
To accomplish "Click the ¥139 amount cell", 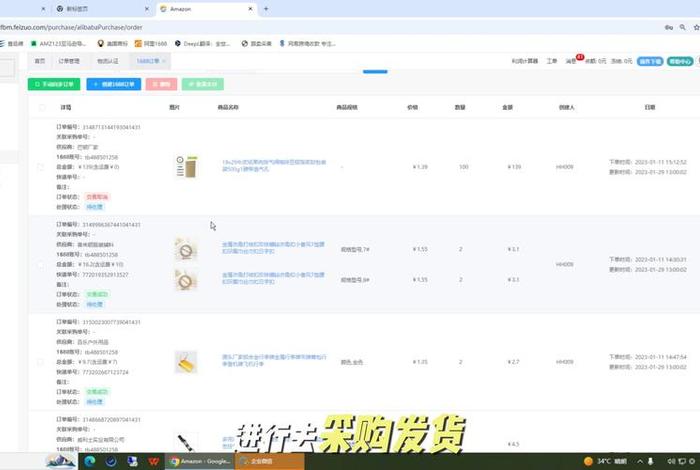I will [514, 167].
